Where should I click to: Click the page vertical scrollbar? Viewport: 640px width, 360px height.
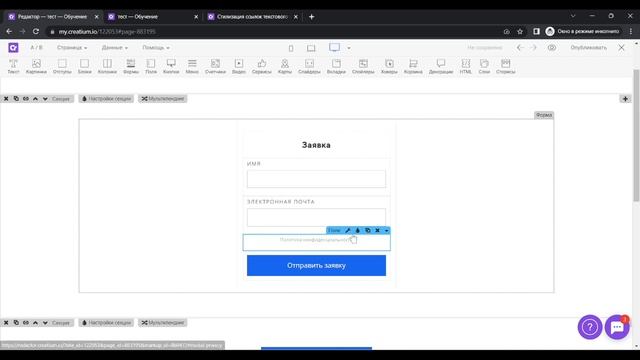point(636,135)
